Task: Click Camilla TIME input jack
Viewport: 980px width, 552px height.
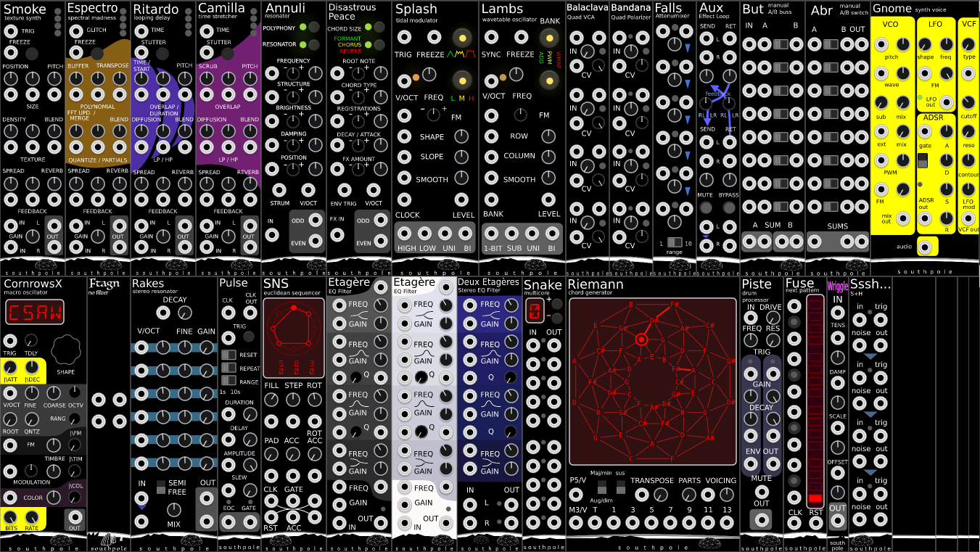Action: [207, 30]
